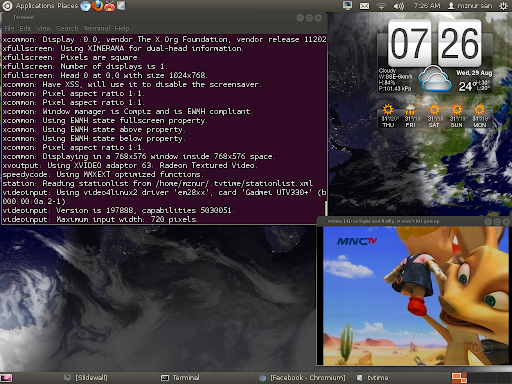This screenshot has height=384, width=512.
Task: Open the 7:26 AM clock calendar
Action: [427, 6]
